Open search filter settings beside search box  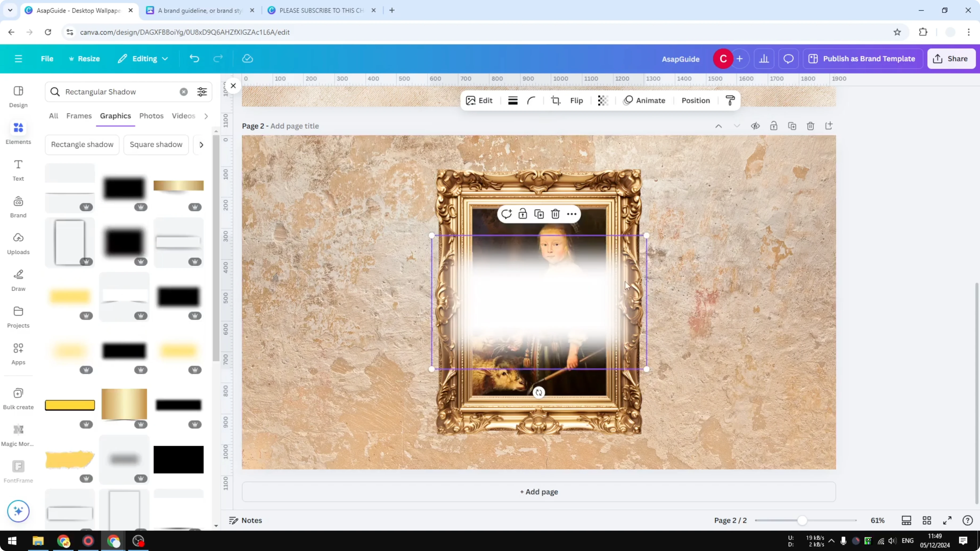coord(202,92)
